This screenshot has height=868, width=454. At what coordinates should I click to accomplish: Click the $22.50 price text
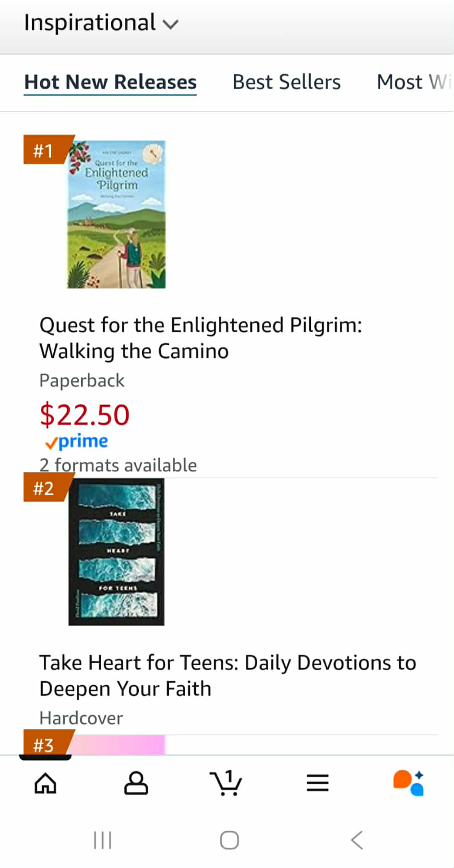(84, 414)
